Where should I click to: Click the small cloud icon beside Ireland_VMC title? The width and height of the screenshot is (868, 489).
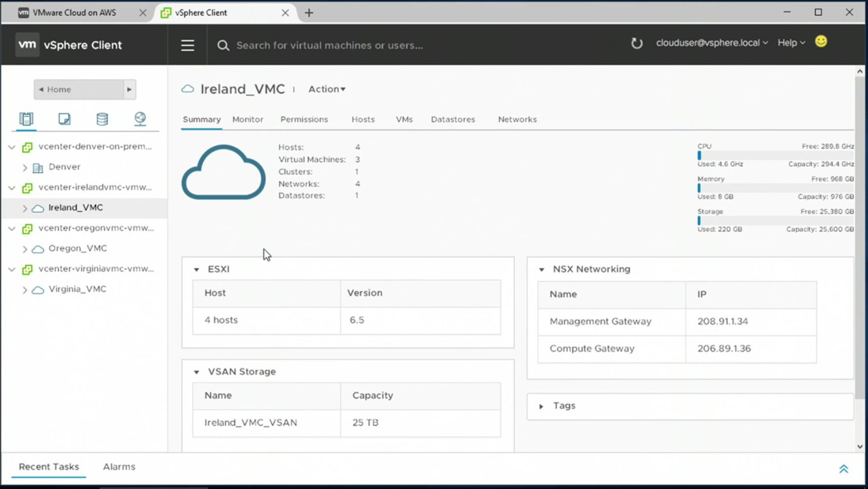pos(188,89)
